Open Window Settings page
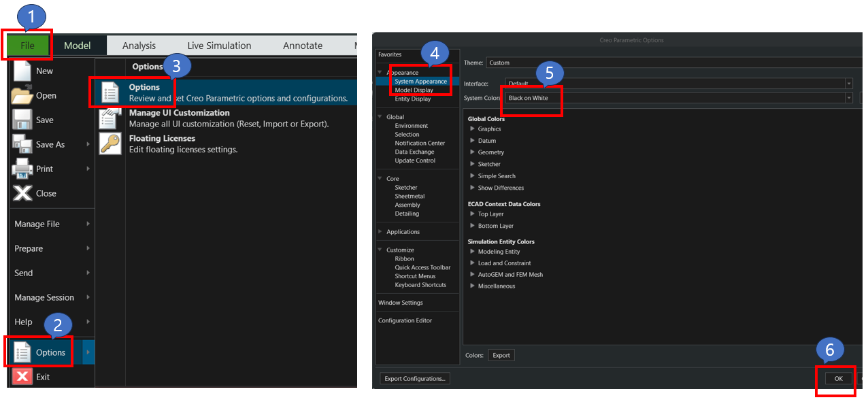Image resolution: width=868 pixels, height=402 pixels. 401,303
